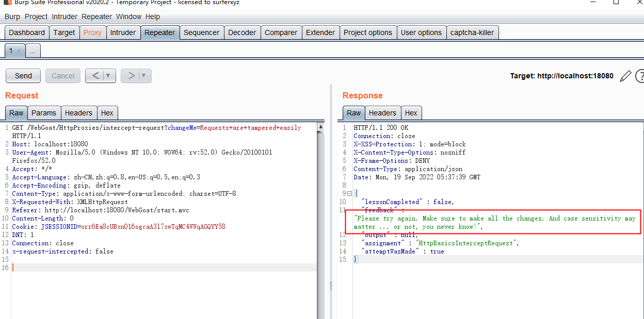This screenshot has width=644, height=319.
Task: Open the Window menu
Action: pyautogui.click(x=128, y=16)
